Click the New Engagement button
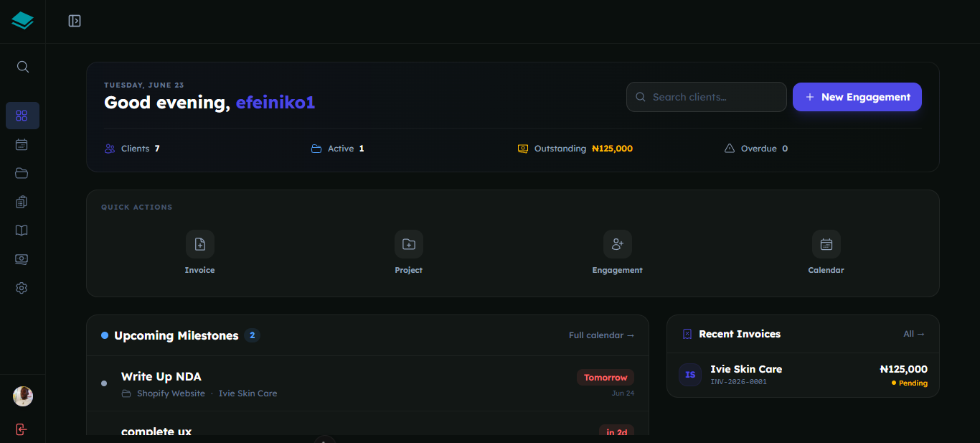The image size is (980, 443). 857,97
